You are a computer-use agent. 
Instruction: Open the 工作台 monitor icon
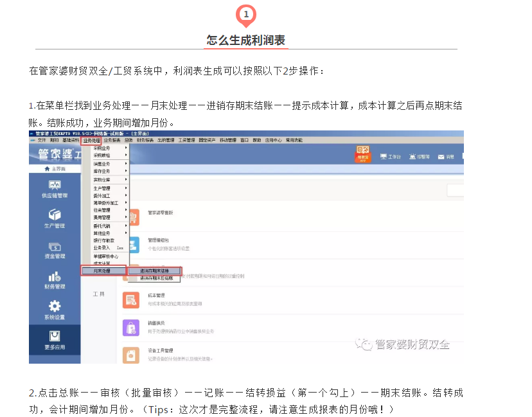tap(384, 156)
